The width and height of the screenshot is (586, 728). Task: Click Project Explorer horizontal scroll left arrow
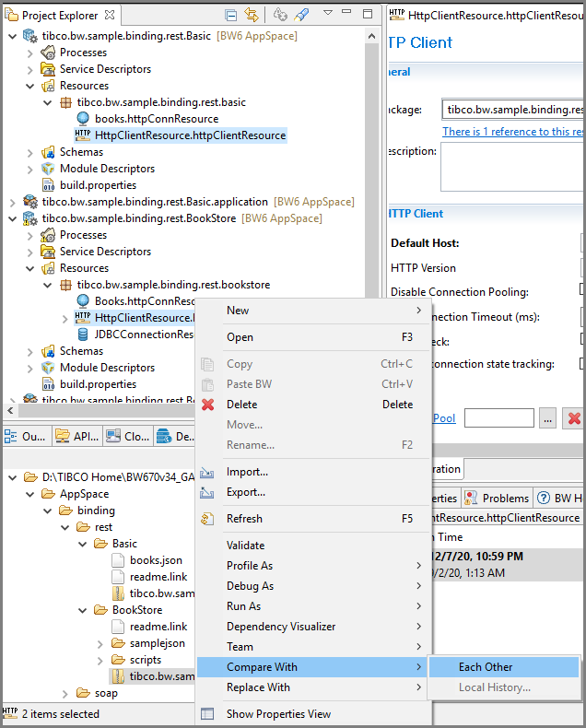[10, 410]
